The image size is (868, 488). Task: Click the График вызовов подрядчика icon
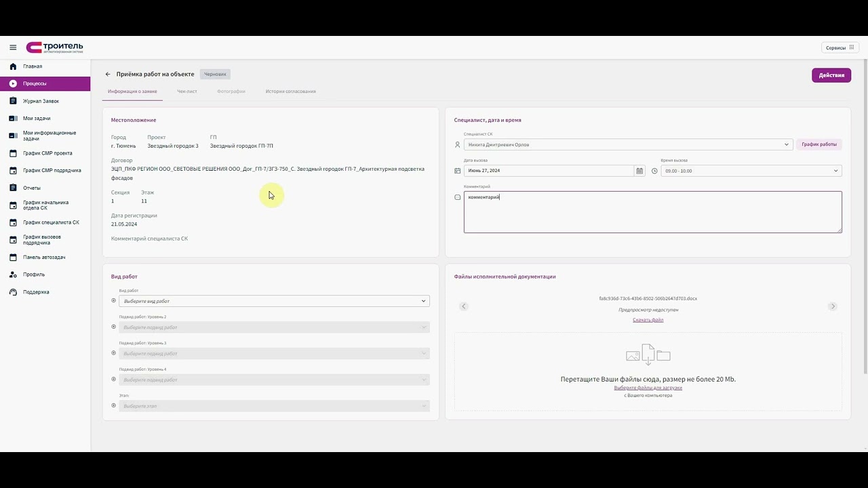[x=13, y=240]
